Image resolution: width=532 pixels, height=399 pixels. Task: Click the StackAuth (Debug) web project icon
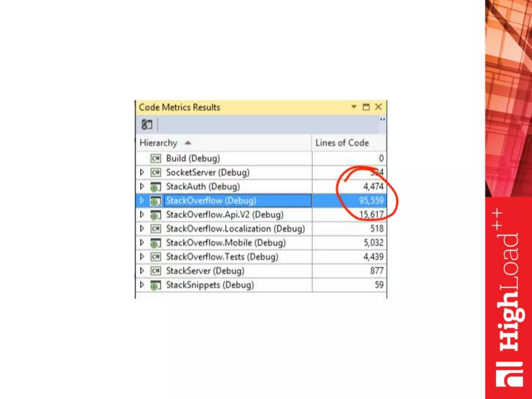tap(156, 187)
